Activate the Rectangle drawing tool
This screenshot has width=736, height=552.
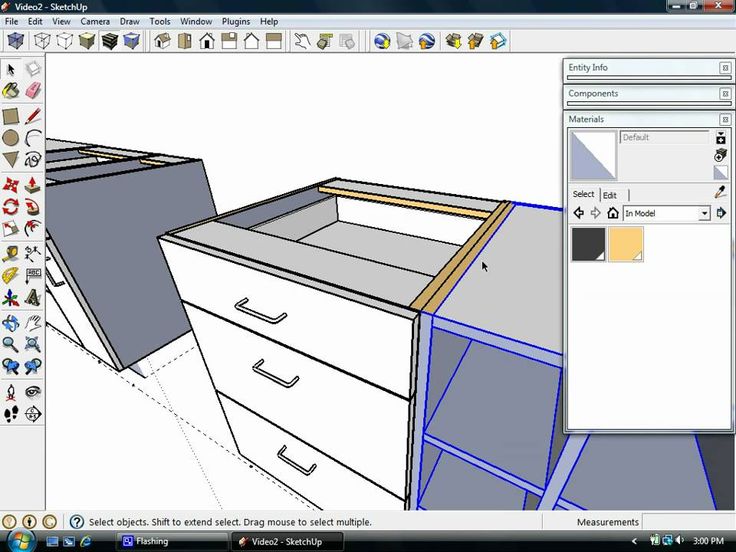[x=11, y=115]
